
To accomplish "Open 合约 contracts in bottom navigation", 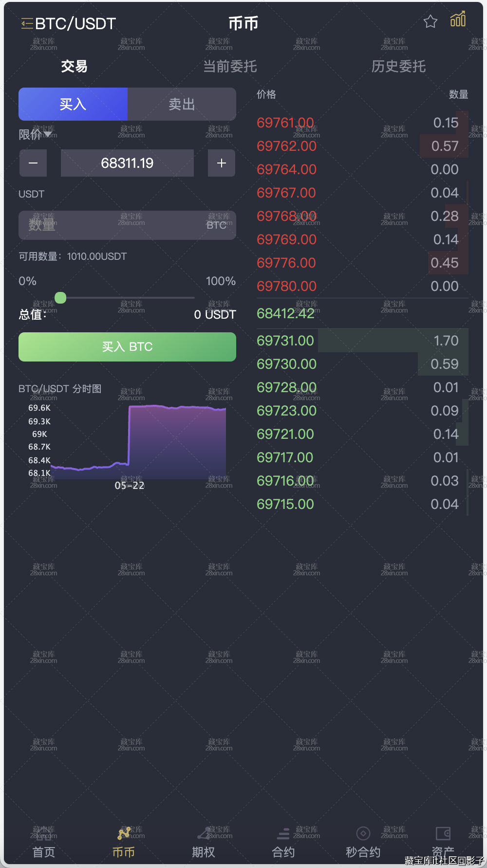I will click(x=283, y=843).
